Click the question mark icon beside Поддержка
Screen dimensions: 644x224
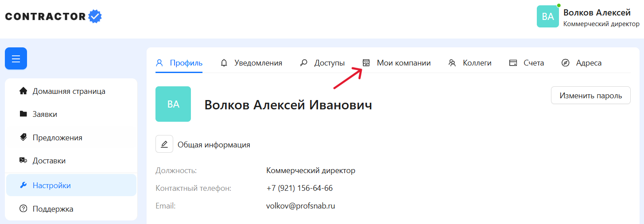(x=23, y=209)
